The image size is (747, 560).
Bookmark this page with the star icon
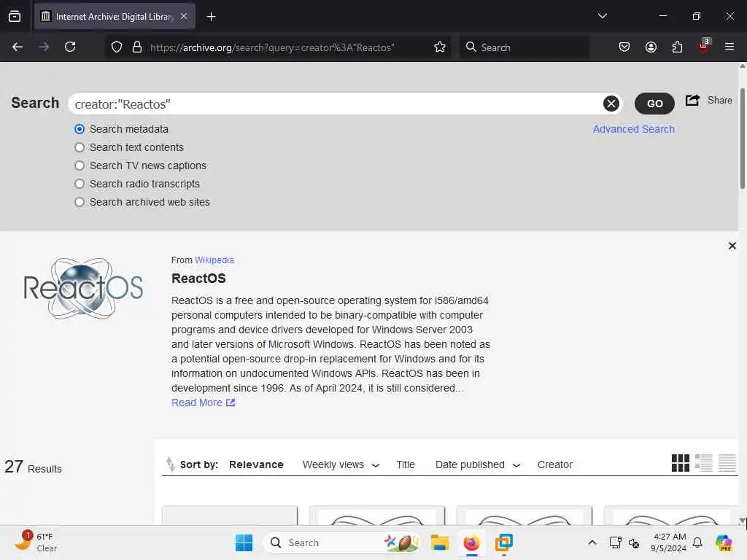click(440, 47)
